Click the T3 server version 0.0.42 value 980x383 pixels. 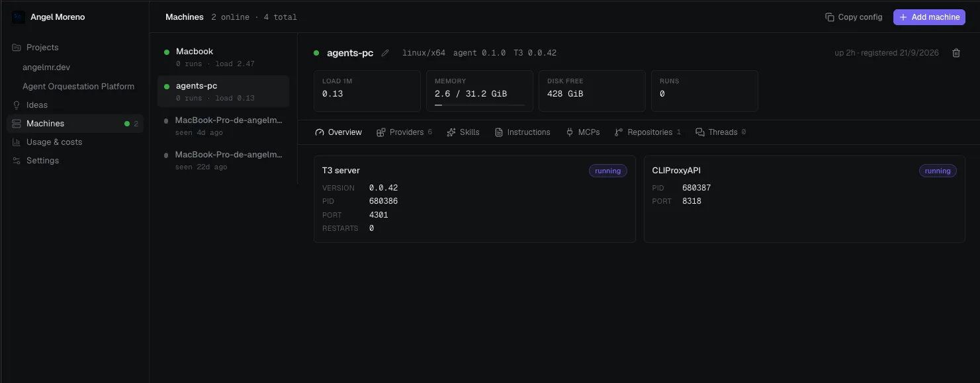tap(384, 188)
